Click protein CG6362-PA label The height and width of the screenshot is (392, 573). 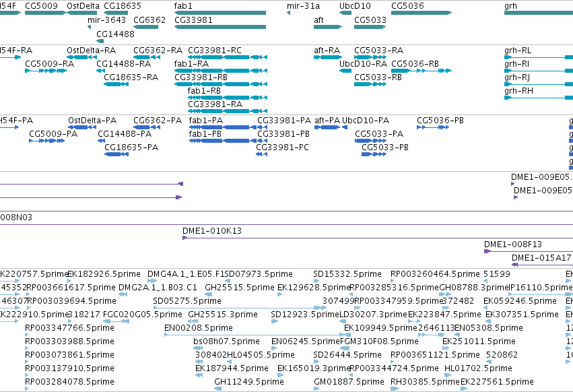coord(158,121)
